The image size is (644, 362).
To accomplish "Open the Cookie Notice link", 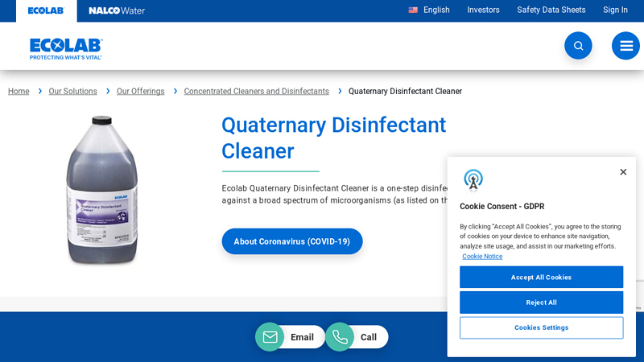I will (482, 256).
